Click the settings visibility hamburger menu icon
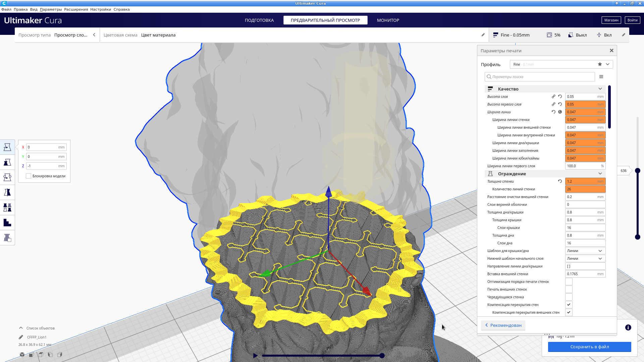The height and width of the screenshot is (362, 644). click(x=601, y=77)
